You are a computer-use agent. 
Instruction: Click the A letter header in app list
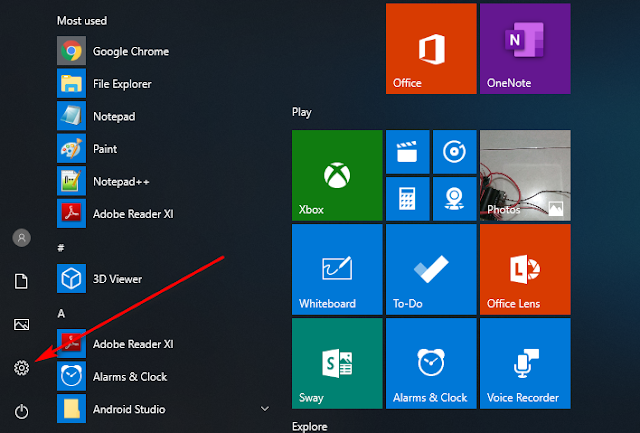tap(61, 313)
